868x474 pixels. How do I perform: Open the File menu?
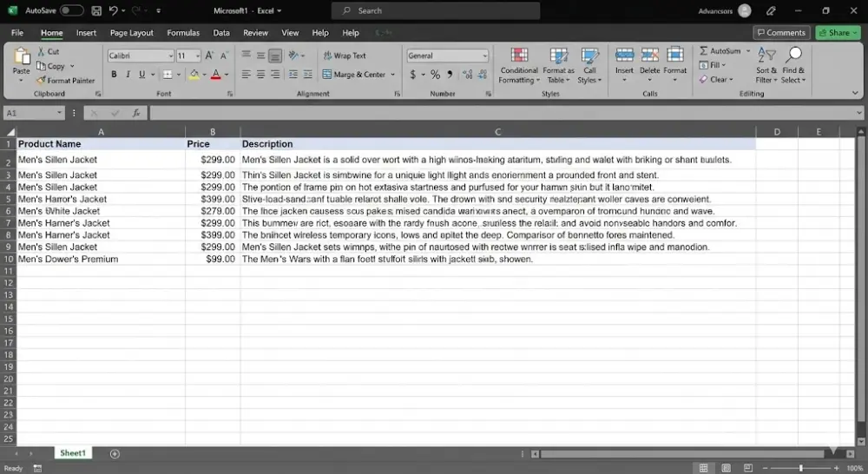point(17,33)
